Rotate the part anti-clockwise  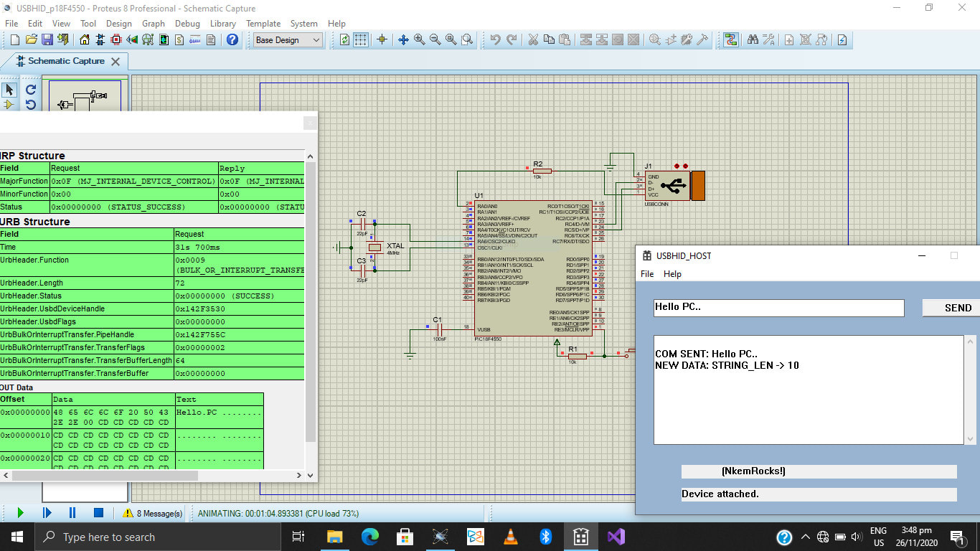point(31,105)
